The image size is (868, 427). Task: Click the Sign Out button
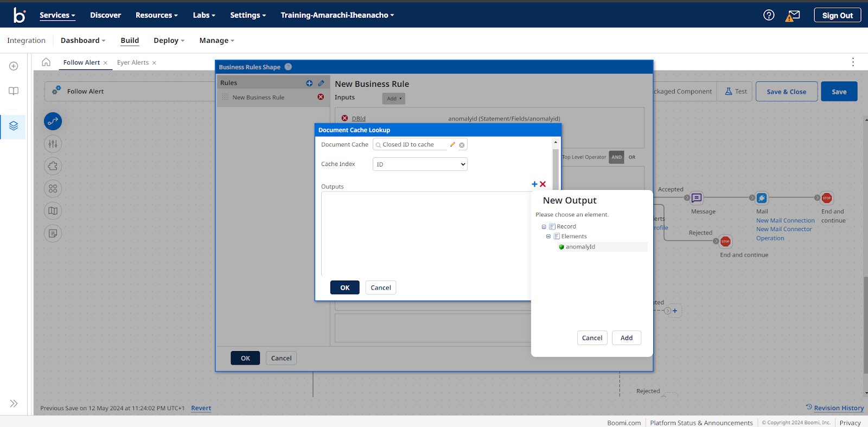tap(838, 15)
